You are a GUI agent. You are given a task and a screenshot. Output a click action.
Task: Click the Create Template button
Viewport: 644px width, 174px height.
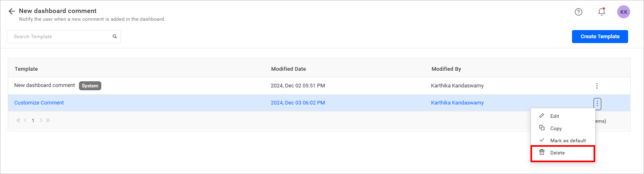coord(600,37)
